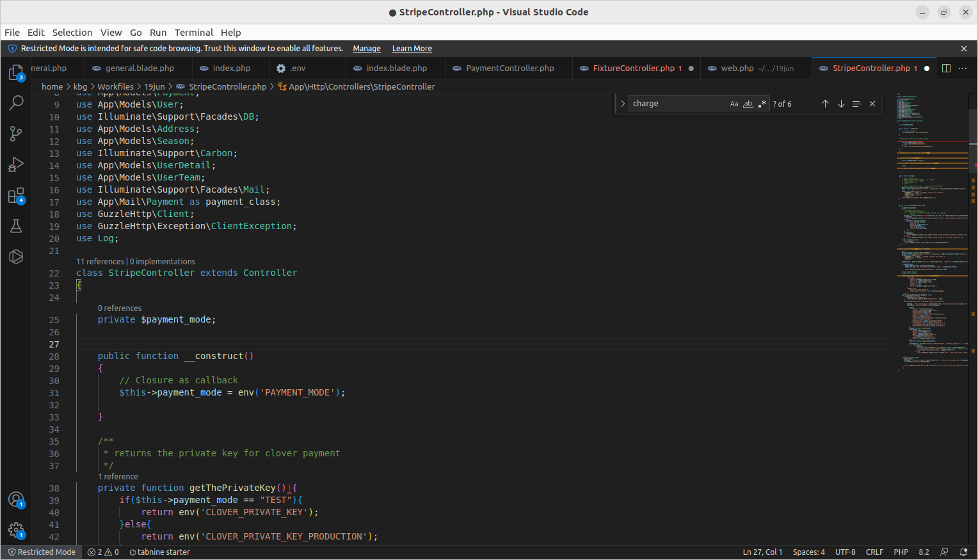Open the Extensions view
The width and height of the screenshot is (978, 560).
16,195
